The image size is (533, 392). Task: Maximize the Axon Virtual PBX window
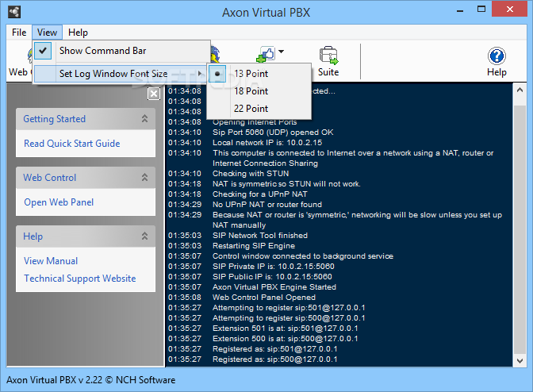click(481, 10)
